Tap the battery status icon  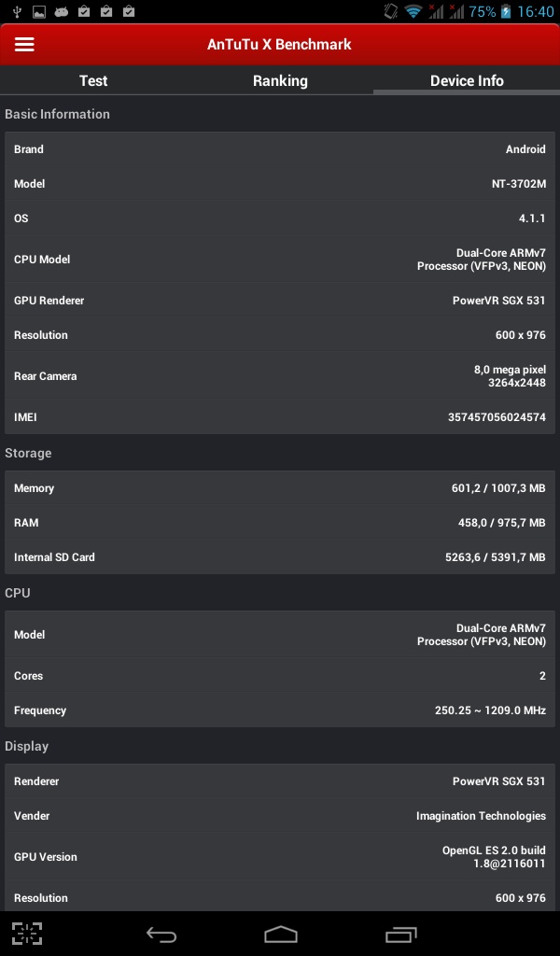coord(506,12)
